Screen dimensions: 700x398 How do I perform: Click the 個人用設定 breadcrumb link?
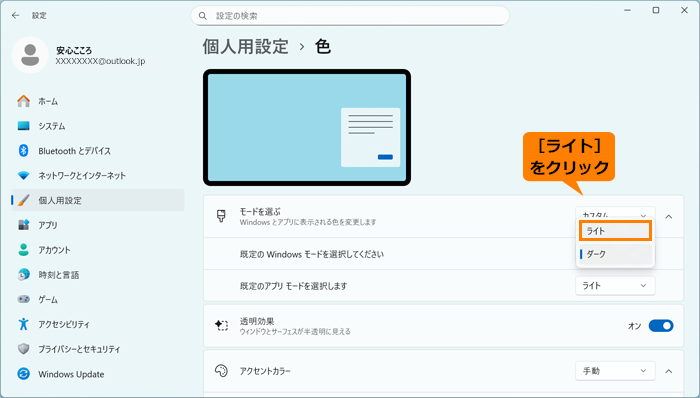(246, 46)
